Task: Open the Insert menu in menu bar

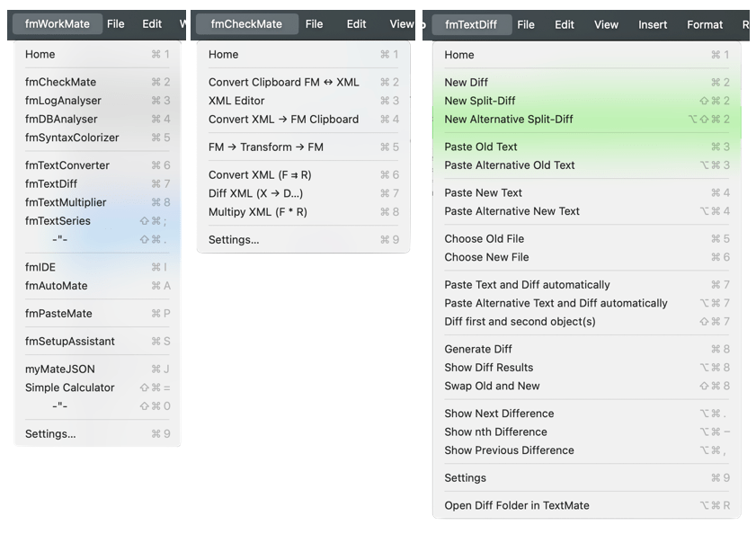Action: pos(652,24)
